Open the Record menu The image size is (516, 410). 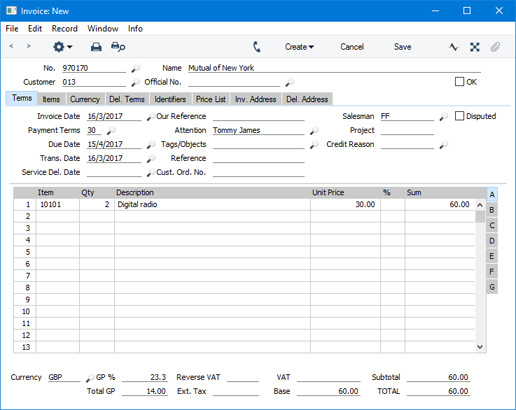point(64,29)
